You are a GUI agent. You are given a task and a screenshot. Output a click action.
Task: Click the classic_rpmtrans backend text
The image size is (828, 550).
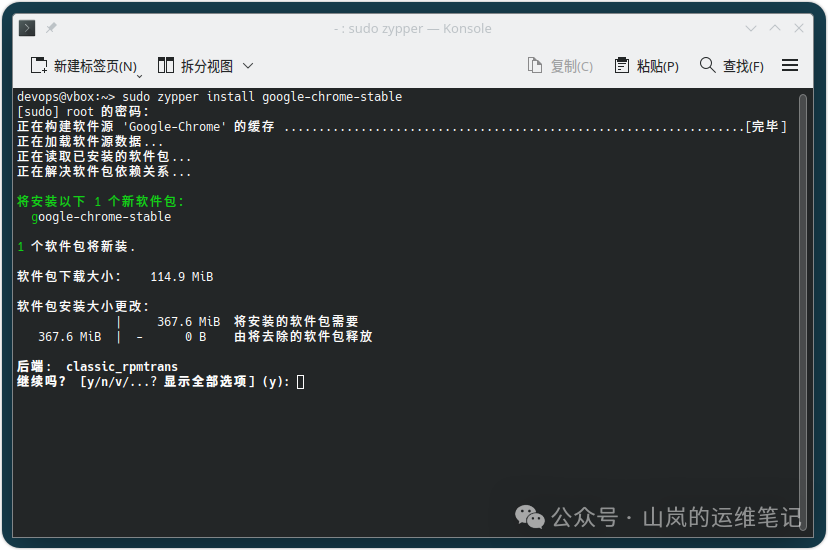point(122,366)
